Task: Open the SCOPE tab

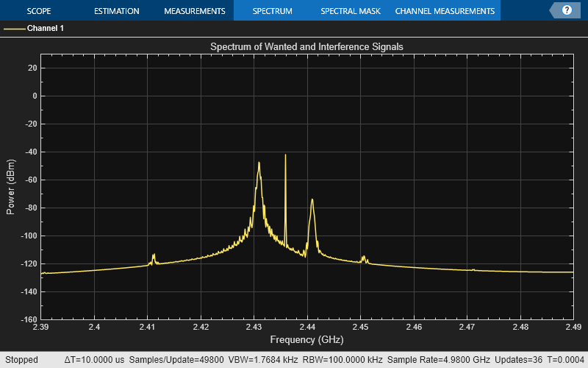Action: click(39, 11)
